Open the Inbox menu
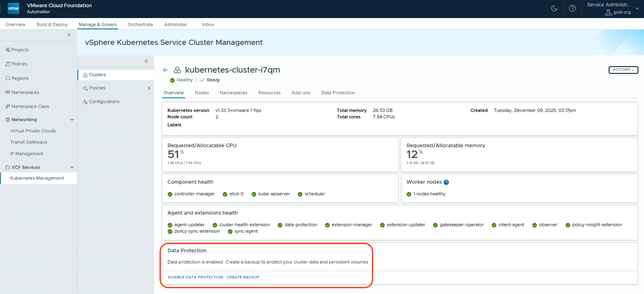Image resolution: width=644 pixels, height=294 pixels. point(208,24)
